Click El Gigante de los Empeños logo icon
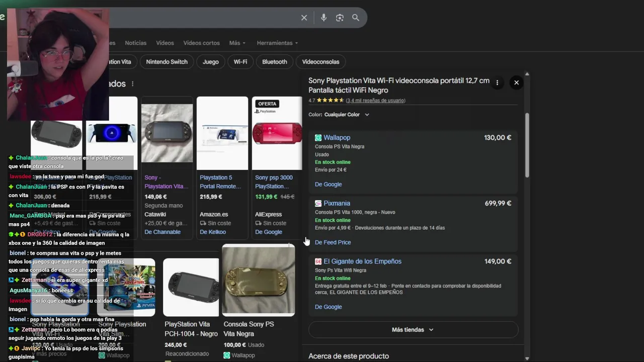Screen dimensions: 644x362 [x=318, y=261]
